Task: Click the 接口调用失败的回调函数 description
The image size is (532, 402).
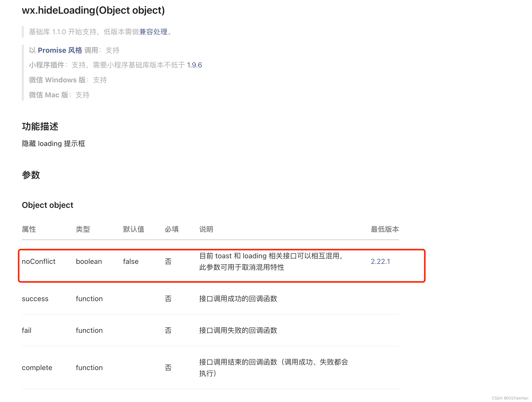Action: [238, 330]
